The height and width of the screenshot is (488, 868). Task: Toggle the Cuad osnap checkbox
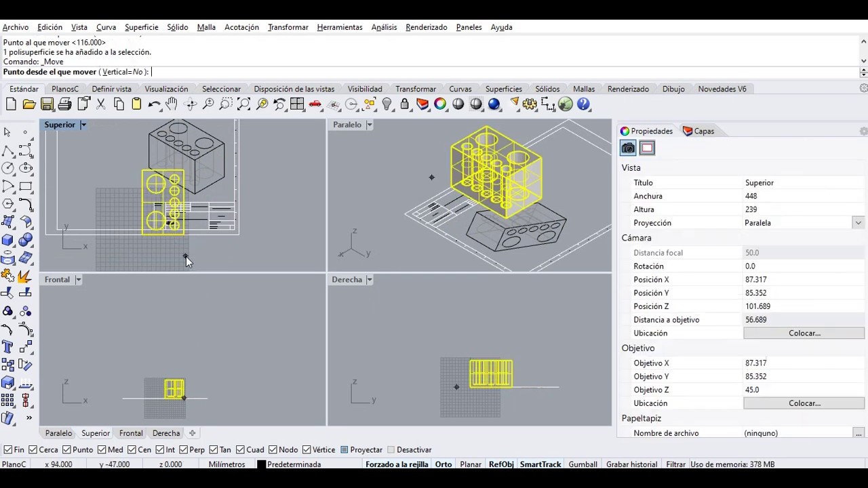tap(240, 450)
